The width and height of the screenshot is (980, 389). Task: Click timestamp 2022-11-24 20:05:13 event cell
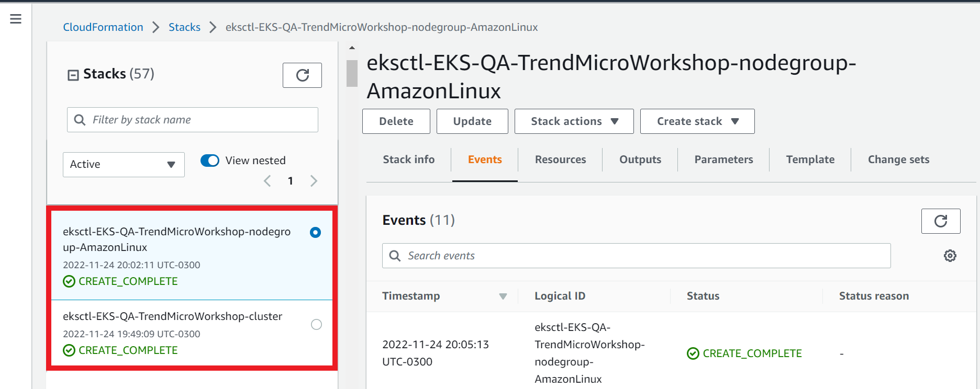(x=436, y=353)
